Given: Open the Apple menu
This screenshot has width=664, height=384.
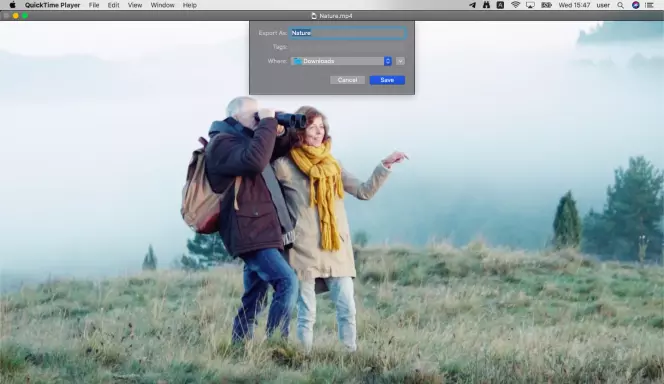Looking at the screenshot, I should (12, 5).
